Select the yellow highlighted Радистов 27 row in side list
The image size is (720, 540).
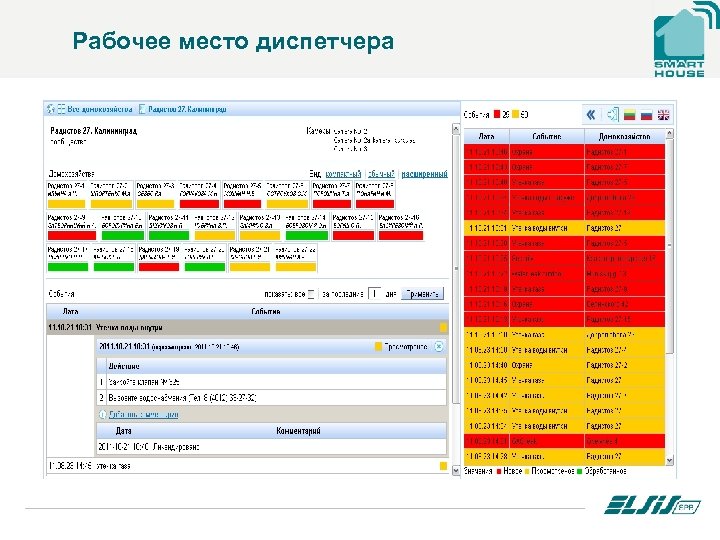(x=564, y=228)
